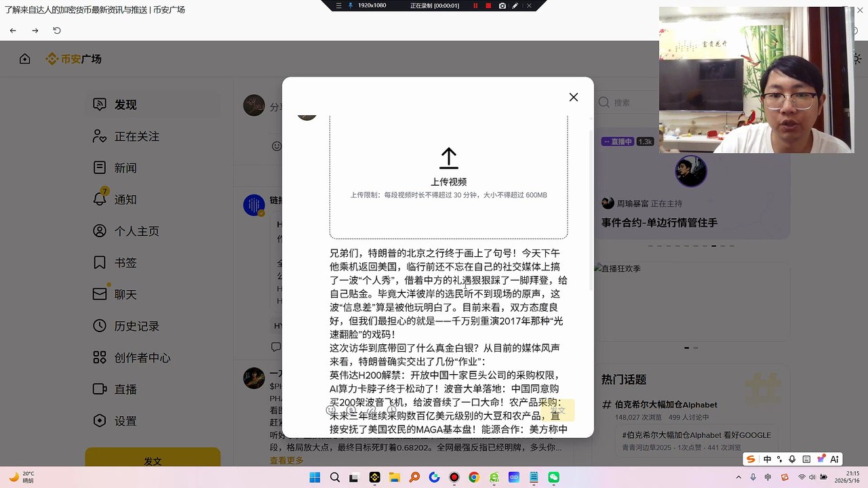The image size is (868, 488).
Task: Open live host avatar thumbnail
Action: tap(691, 171)
